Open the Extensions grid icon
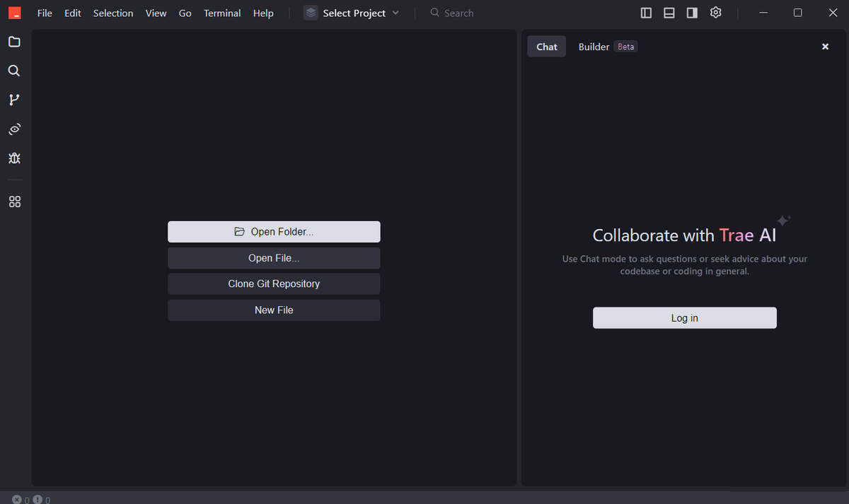The height and width of the screenshot is (504, 849). click(x=14, y=201)
